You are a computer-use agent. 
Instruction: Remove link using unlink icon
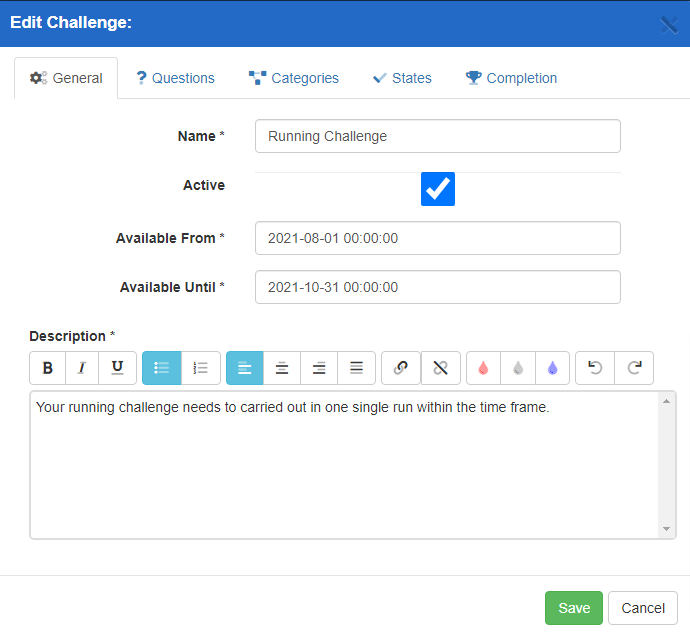coord(440,368)
